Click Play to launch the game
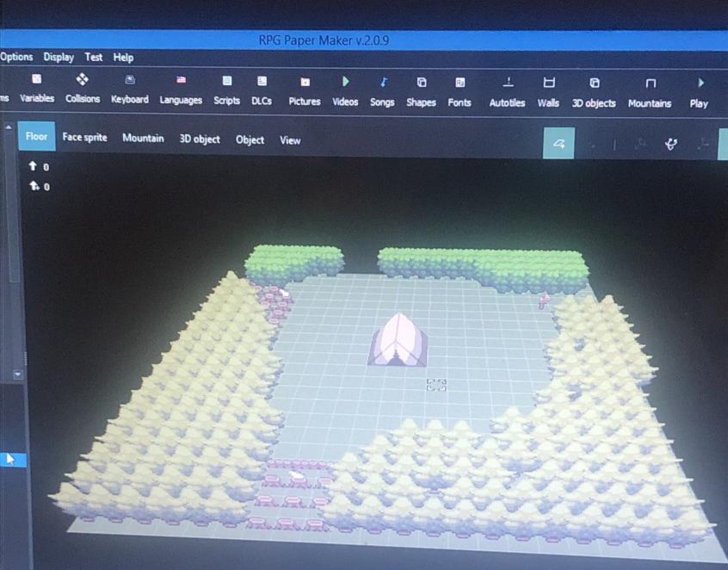 click(700, 95)
